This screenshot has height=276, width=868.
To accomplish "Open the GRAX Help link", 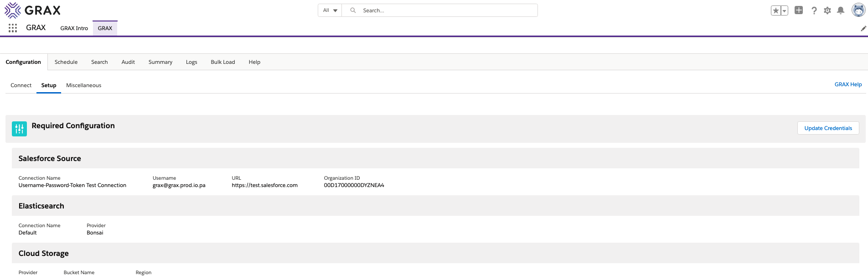I will (848, 84).
